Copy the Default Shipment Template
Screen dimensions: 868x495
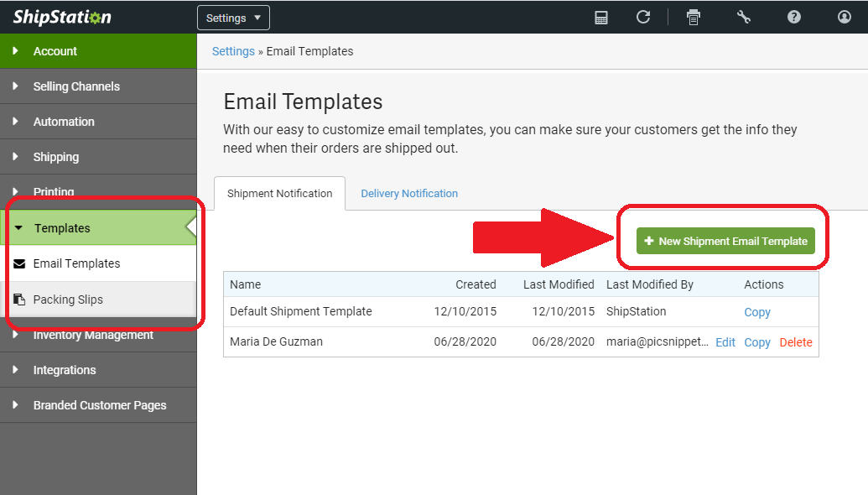(x=756, y=312)
